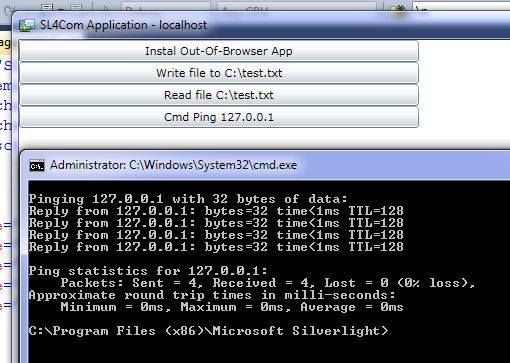Click the 'Packets: Sent = 4' line
Viewport: 510px width, 363px height.
pos(268,283)
